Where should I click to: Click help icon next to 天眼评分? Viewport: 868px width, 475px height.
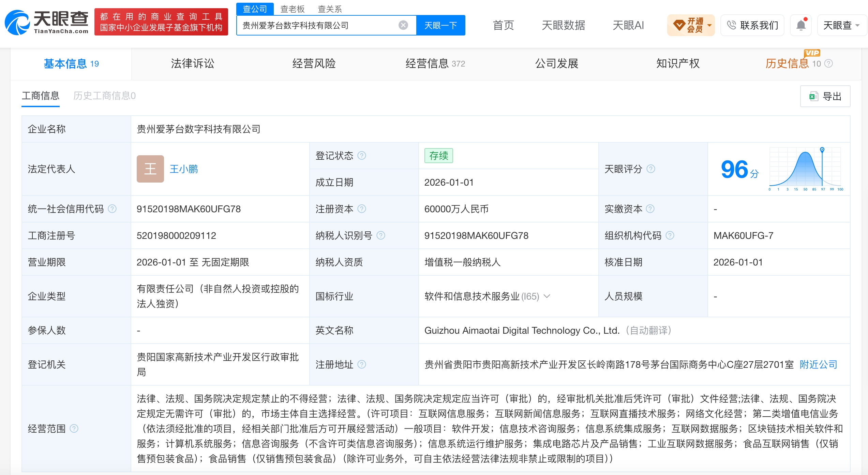click(x=651, y=169)
